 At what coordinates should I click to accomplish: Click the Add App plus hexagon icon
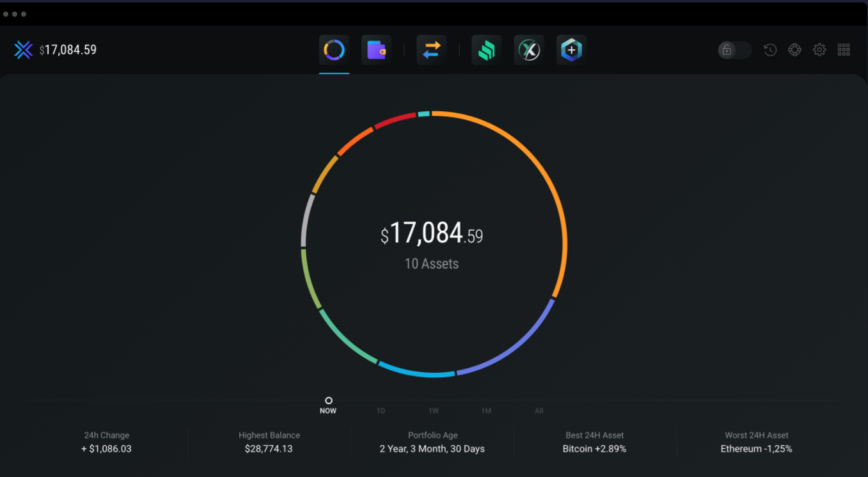point(571,50)
